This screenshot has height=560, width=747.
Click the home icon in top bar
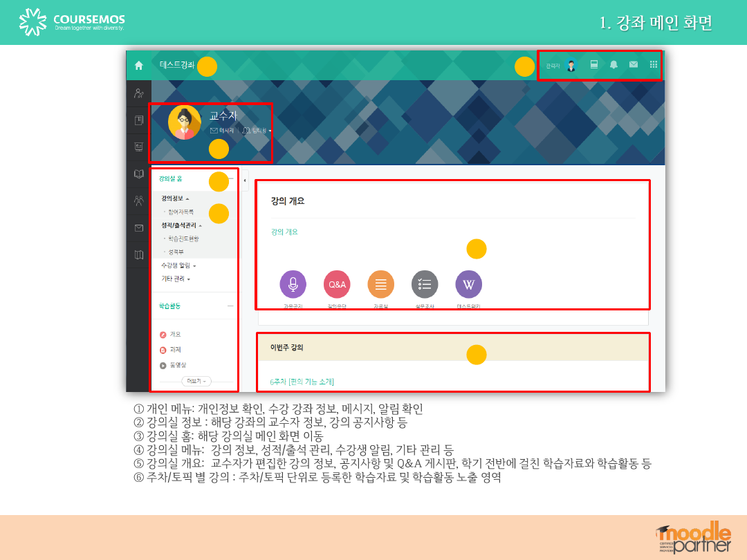pyautogui.click(x=138, y=66)
